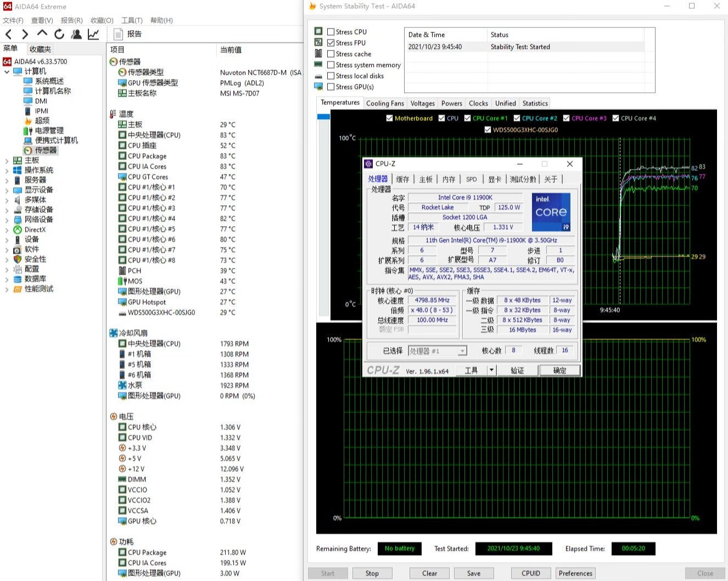
Task: Click the 多媒体 speaker icon in tree
Action: tap(18, 200)
